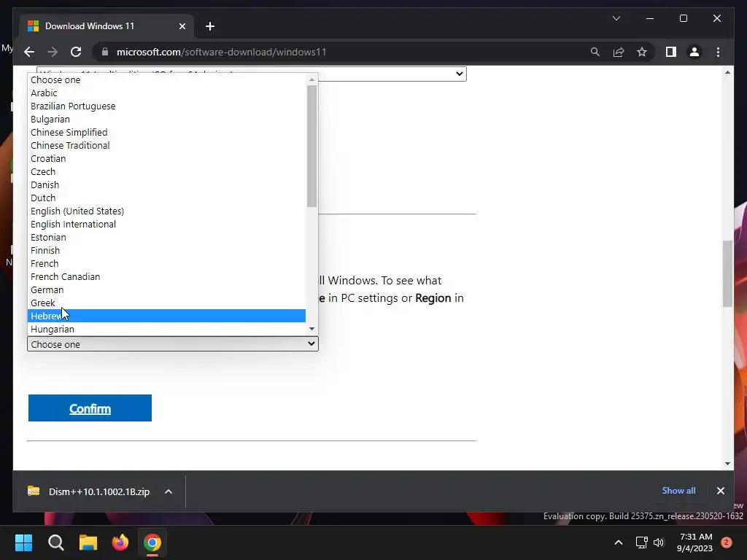Viewport: 747px width, 560px height.
Task: Choose Bulgarian from language list
Action: click(x=166, y=119)
